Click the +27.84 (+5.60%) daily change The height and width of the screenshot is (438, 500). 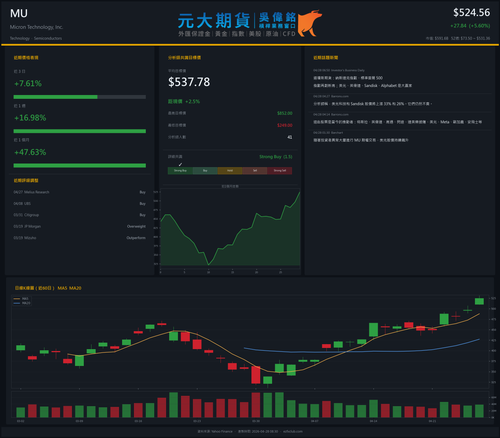point(470,26)
